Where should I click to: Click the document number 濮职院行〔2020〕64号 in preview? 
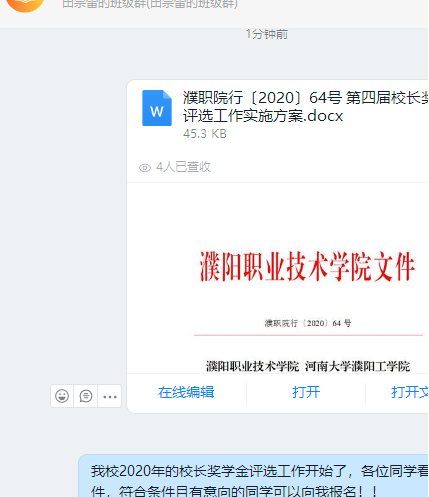click(x=308, y=323)
